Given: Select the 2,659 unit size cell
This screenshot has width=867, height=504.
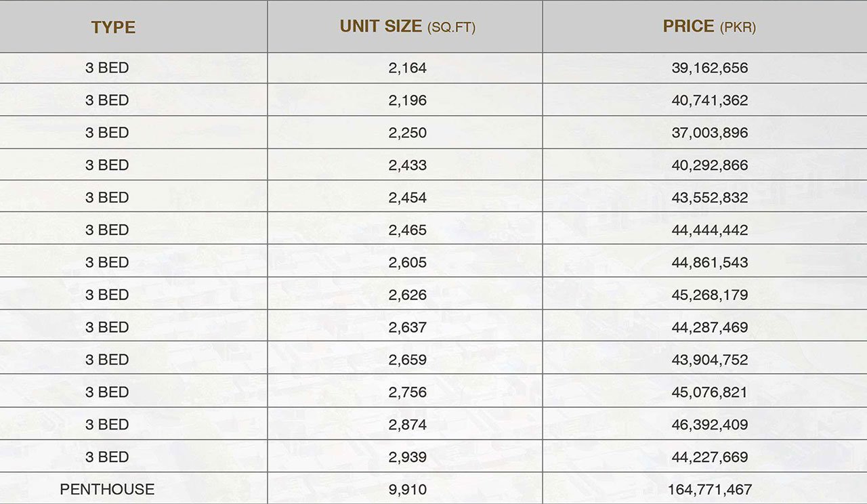Looking at the screenshot, I should point(407,360).
